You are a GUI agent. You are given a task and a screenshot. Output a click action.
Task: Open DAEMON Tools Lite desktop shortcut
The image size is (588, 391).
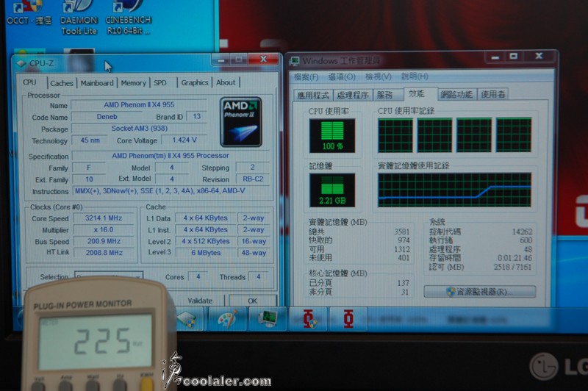79,18
